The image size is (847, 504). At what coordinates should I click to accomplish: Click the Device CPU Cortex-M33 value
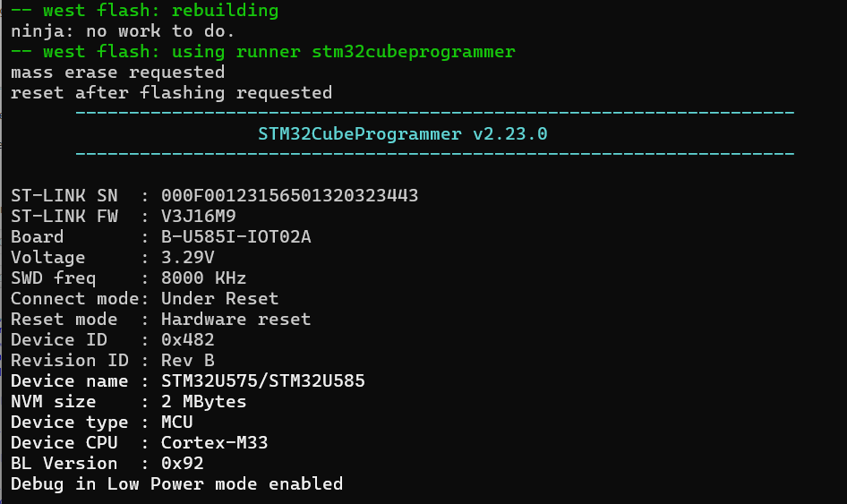pyautogui.click(x=215, y=442)
